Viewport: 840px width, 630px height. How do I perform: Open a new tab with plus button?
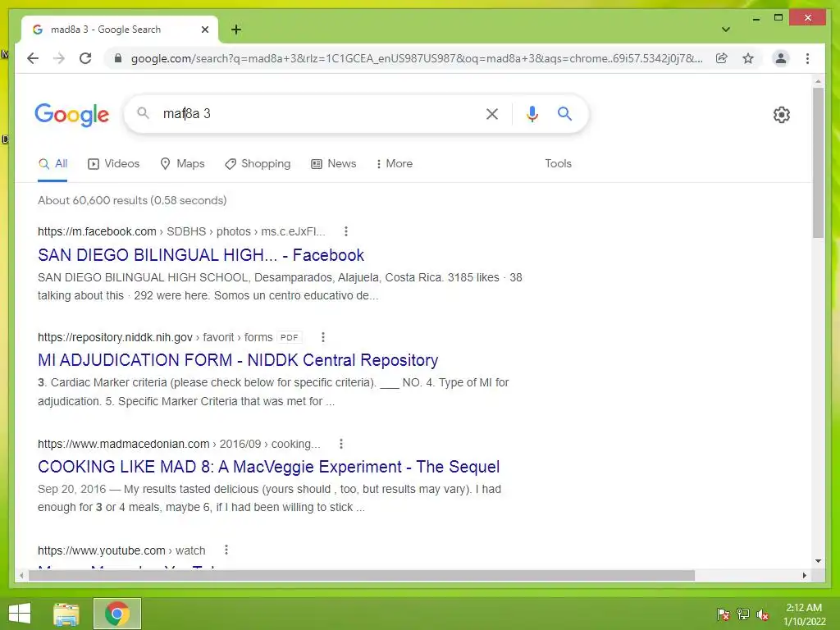[235, 30]
